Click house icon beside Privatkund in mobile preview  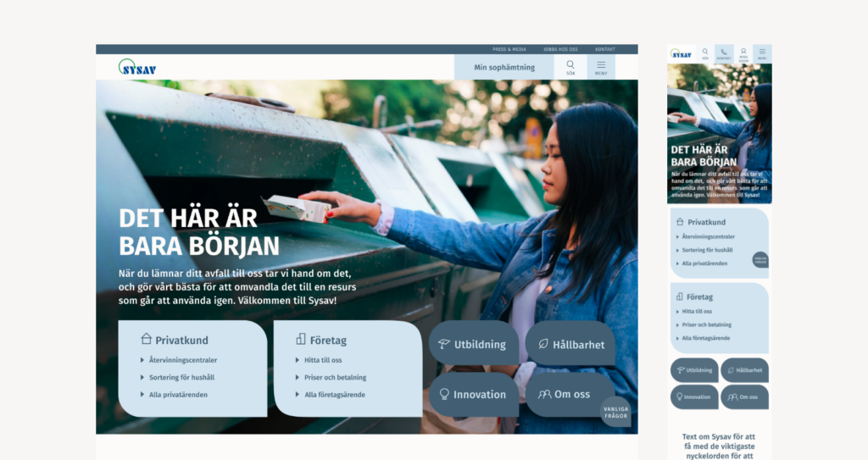pos(680,221)
